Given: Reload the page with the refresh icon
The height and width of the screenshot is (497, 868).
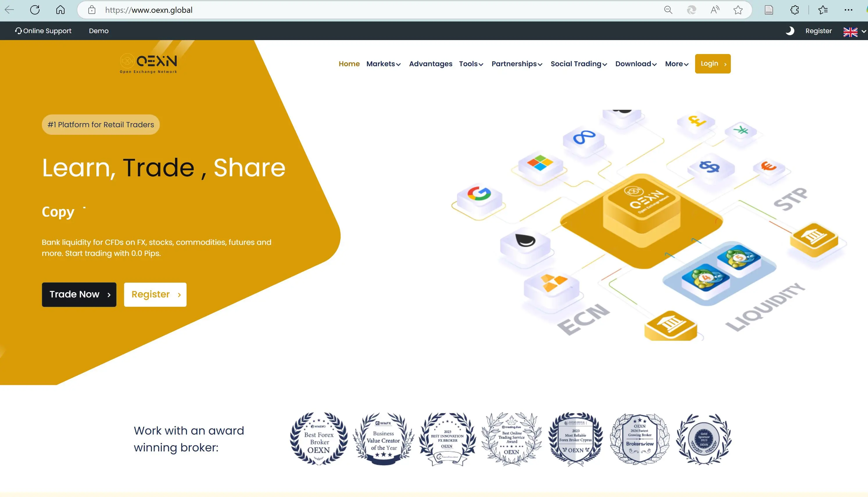Looking at the screenshot, I should (35, 10).
